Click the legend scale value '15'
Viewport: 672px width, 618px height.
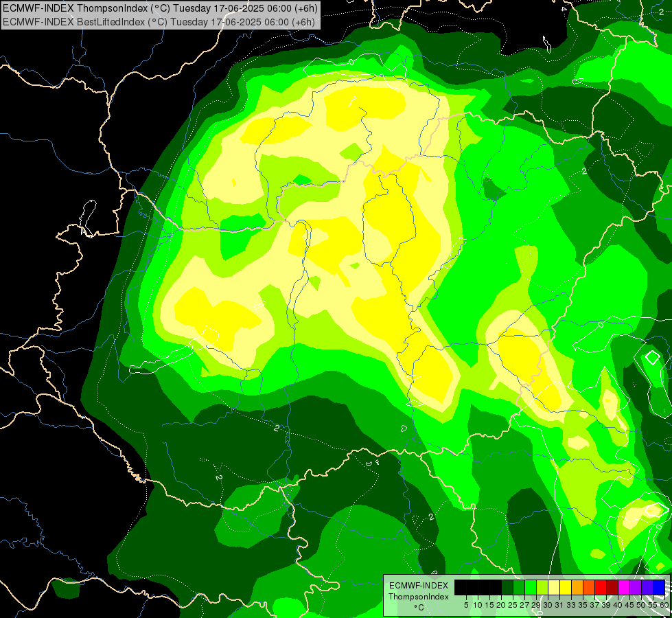pos(489,605)
